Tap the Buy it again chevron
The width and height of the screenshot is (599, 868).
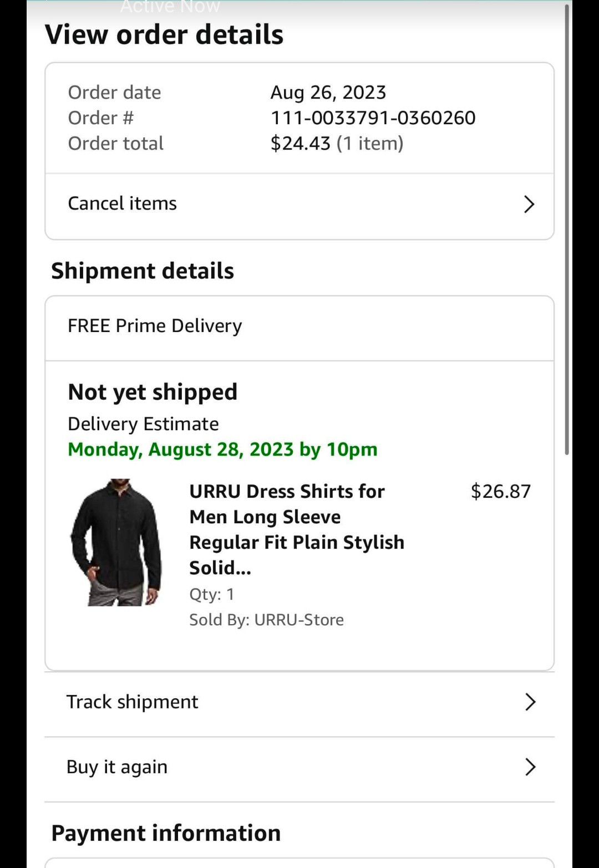click(530, 767)
